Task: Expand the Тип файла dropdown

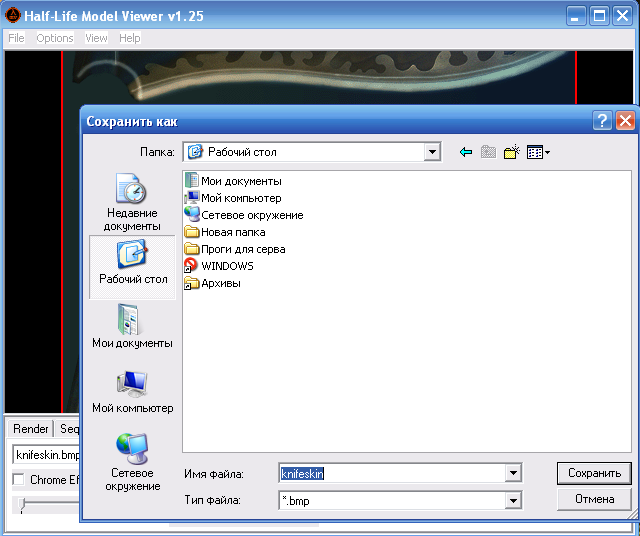Action: tap(513, 500)
